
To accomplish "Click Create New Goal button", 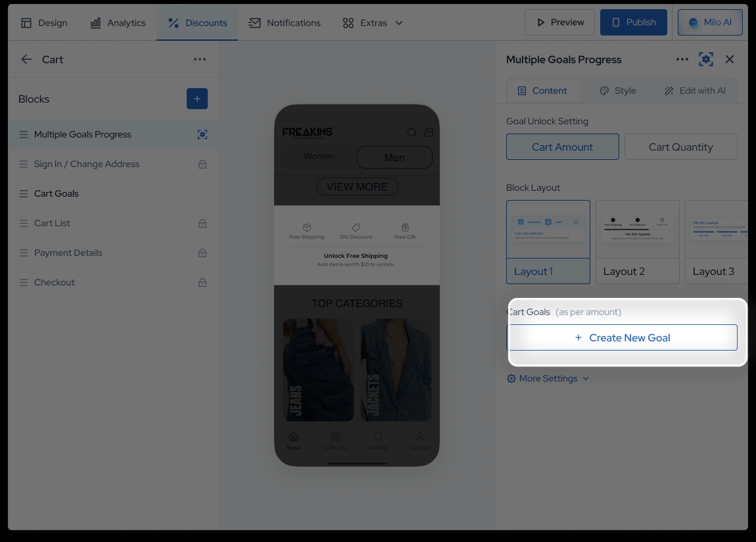I will [622, 337].
